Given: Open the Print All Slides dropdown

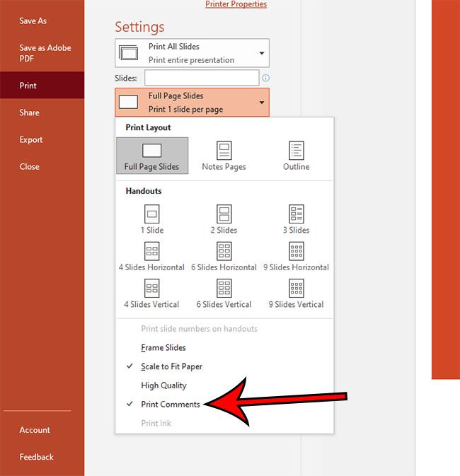Looking at the screenshot, I should click(192, 53).
